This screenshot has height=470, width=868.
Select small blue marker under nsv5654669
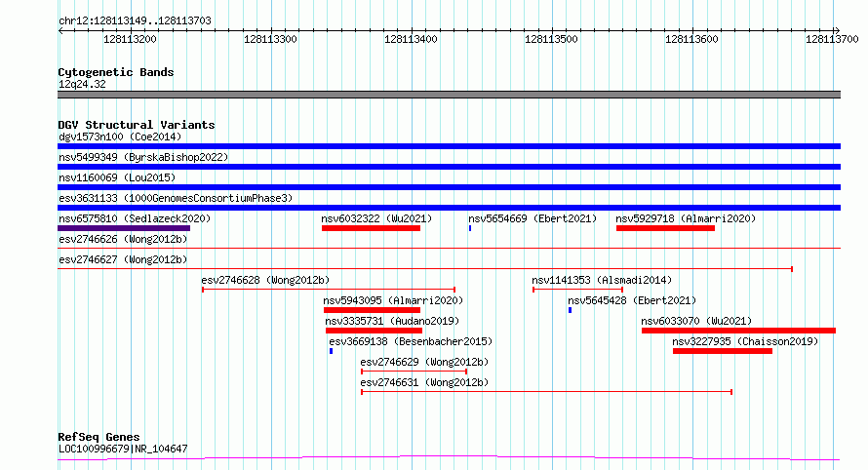[x=470, y=228]
